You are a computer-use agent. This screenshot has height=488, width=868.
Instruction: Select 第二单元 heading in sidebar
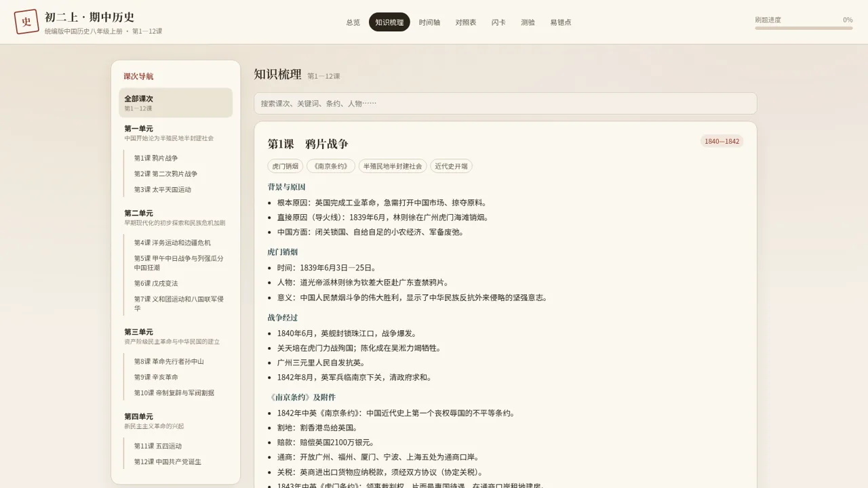click(x=176, y=218)
